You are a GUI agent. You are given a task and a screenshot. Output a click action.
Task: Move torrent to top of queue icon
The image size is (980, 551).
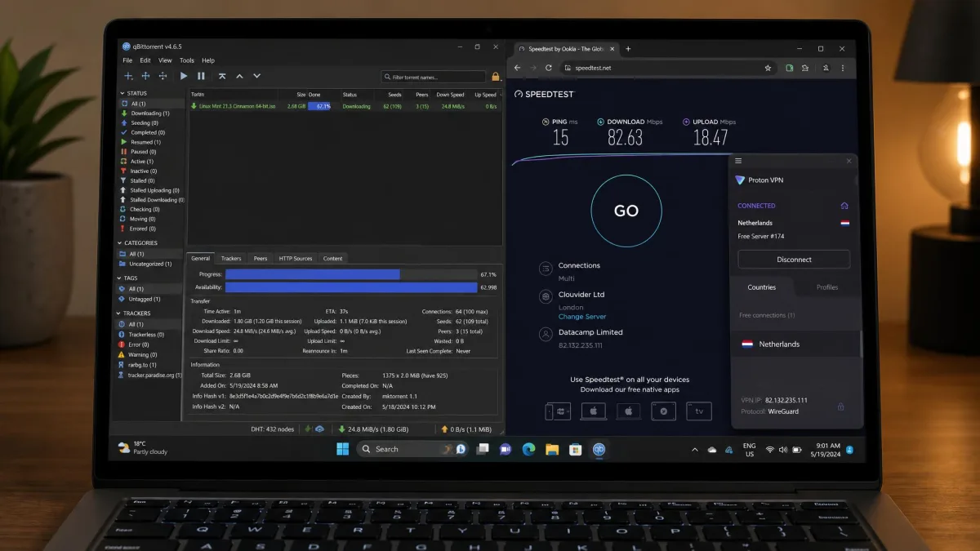tap(222, 76)
